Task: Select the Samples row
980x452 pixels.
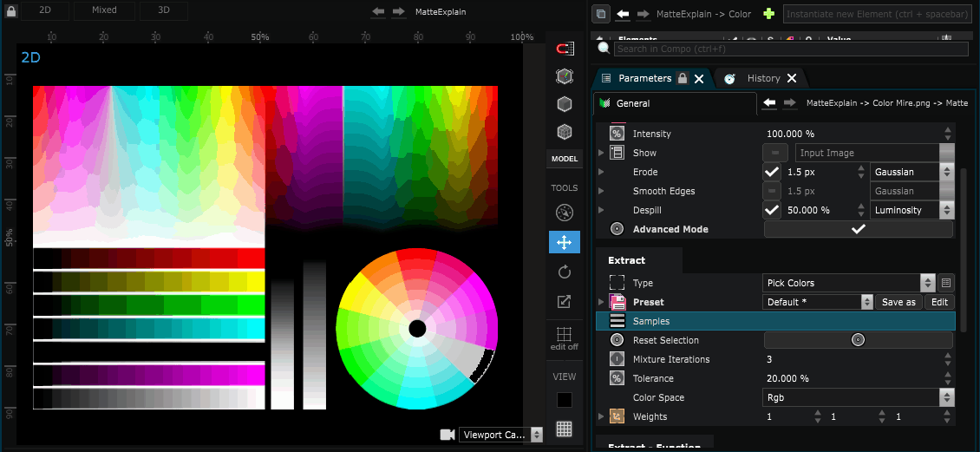Action: click(x=775, y=321)
